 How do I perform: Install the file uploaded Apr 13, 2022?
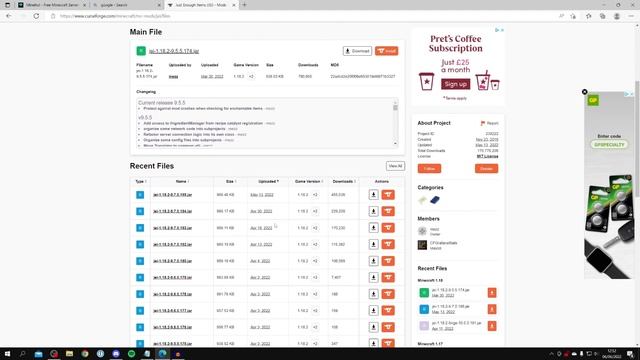point(388,244)
